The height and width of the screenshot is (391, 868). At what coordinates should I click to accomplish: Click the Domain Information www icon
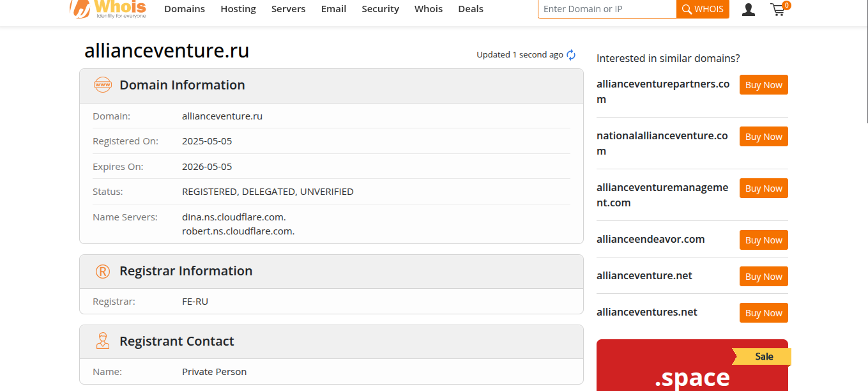click(102, 85)
